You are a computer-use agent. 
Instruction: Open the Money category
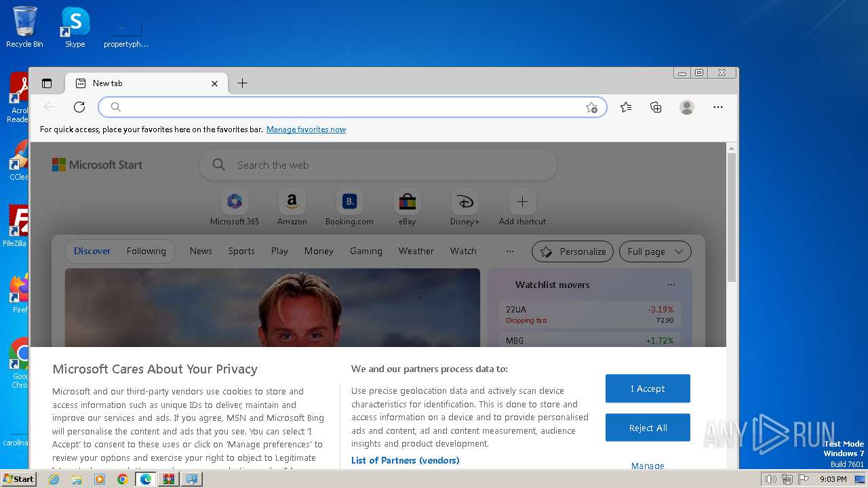pos(319,251)
